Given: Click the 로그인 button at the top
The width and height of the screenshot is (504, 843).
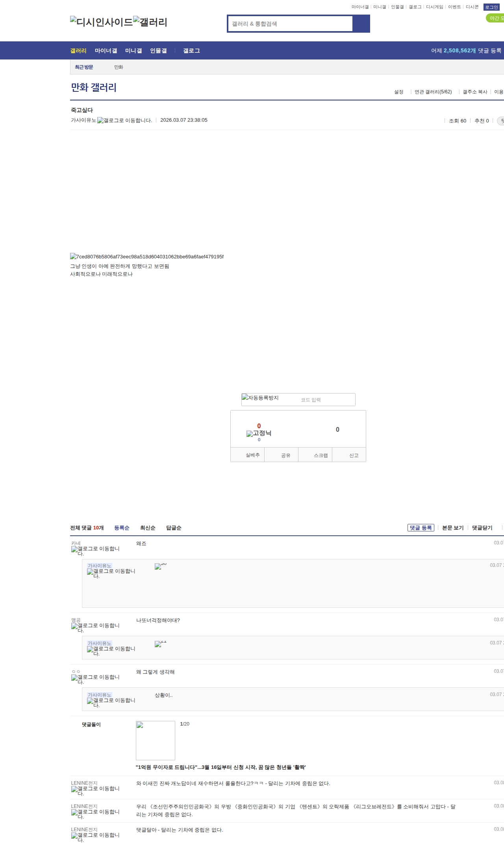Looking at the screenshot, I should tap(491, 7).
